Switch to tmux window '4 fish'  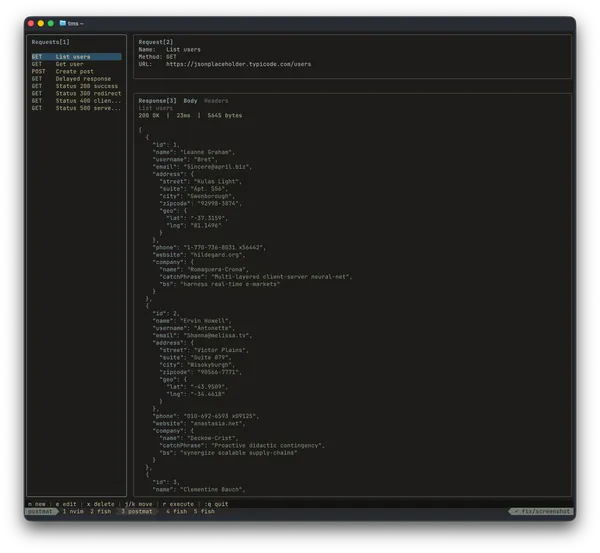click(x=176, y=511)
